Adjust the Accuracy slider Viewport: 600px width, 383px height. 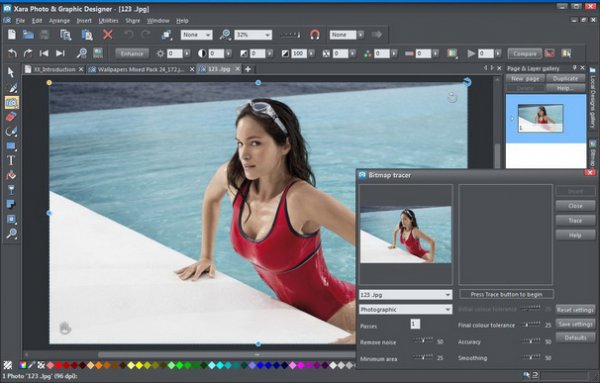click(x=531, y=340)
